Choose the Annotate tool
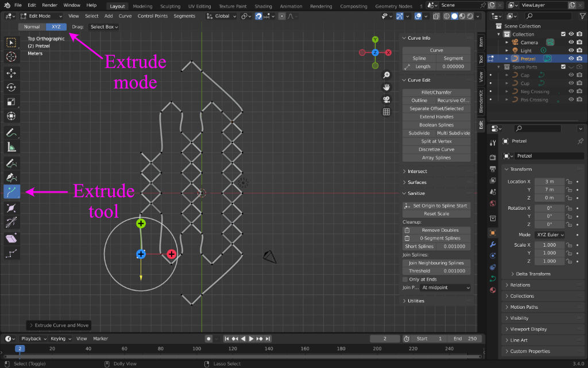588x368 pixels. point(11,132)
